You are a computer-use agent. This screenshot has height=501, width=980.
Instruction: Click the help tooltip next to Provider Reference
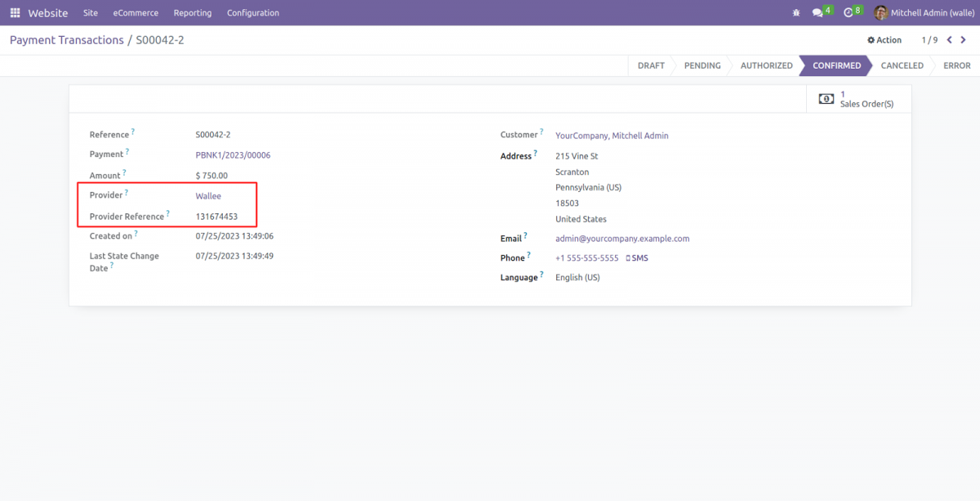pyautogui.click(x=166, y=213)
